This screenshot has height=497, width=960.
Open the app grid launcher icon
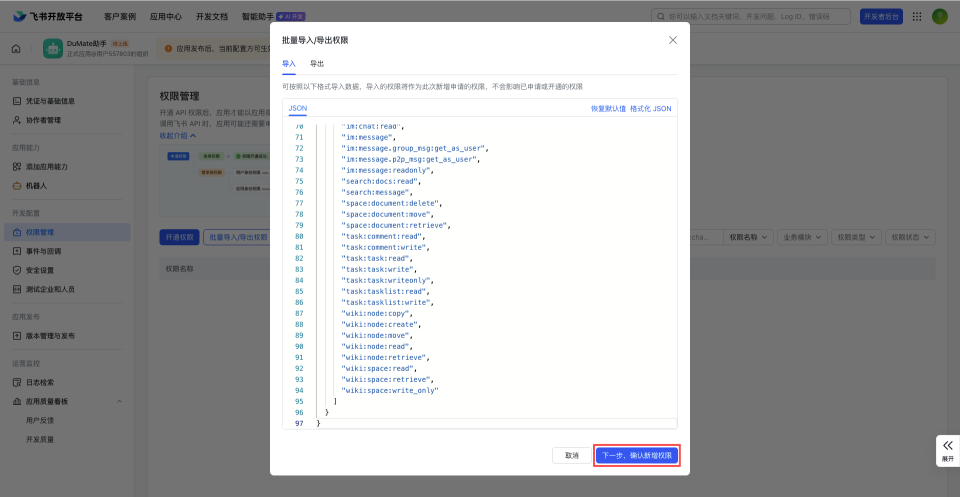point(915,16)
